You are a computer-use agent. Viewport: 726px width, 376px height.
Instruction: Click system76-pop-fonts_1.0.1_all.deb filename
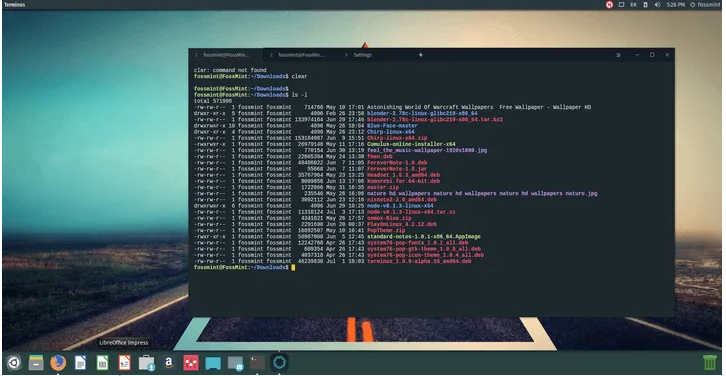(x=418, y=243)
